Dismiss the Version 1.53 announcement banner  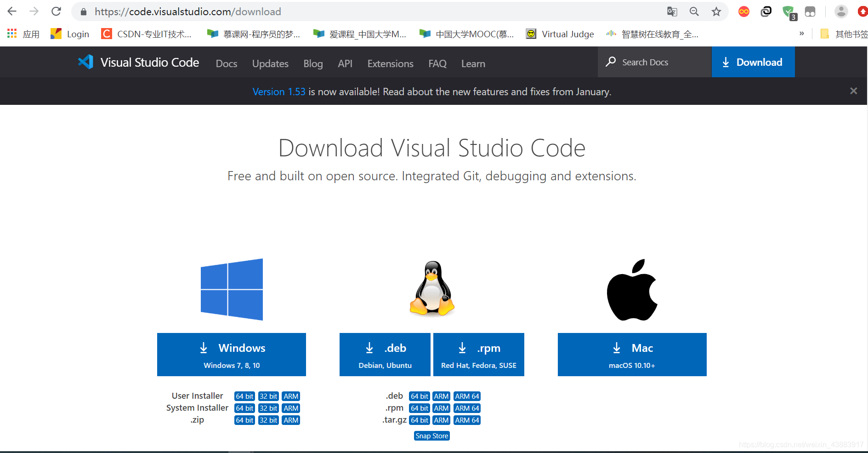(853, 91)
